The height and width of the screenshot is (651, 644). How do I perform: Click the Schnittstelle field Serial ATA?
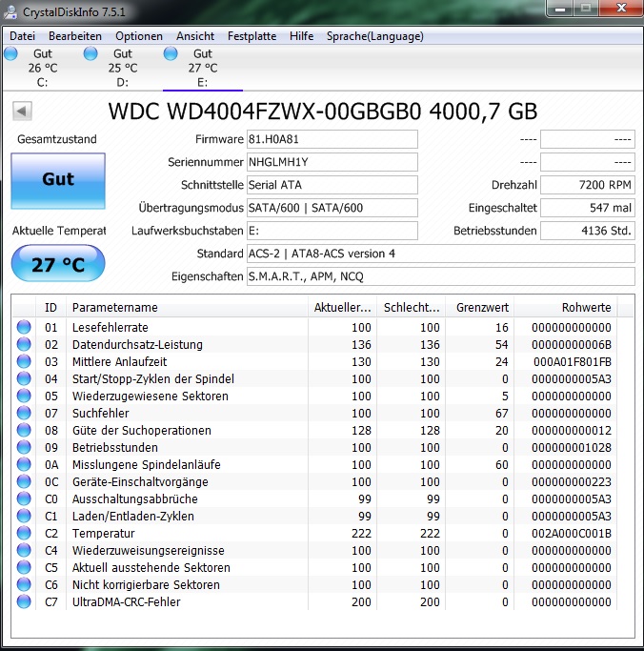(x=332, y=185)
